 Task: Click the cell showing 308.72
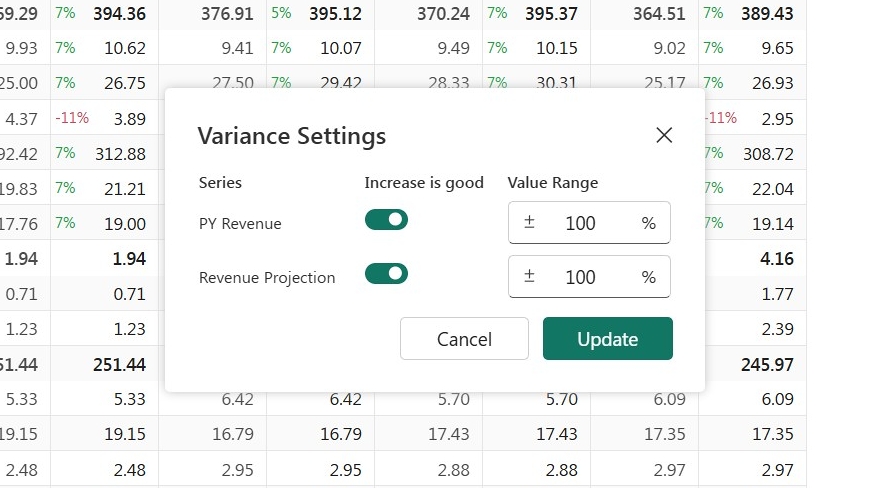click(768, 153)
